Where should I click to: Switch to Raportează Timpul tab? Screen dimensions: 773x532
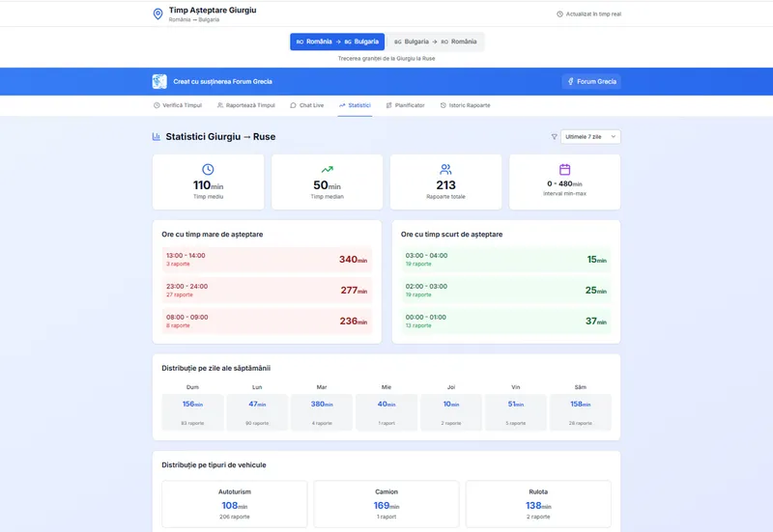point(246,105)
